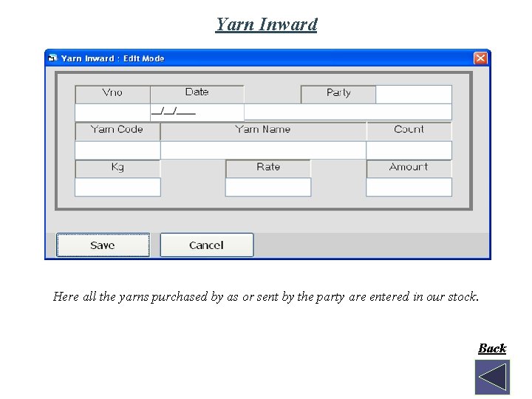Click the Party label

pos(338,95)
